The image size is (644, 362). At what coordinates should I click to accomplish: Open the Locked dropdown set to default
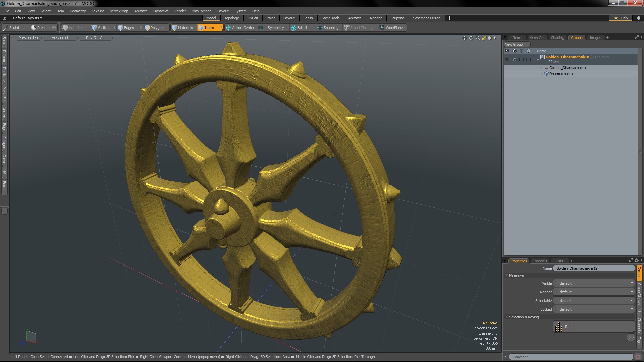pyautogui.click(x=594, y=309)
